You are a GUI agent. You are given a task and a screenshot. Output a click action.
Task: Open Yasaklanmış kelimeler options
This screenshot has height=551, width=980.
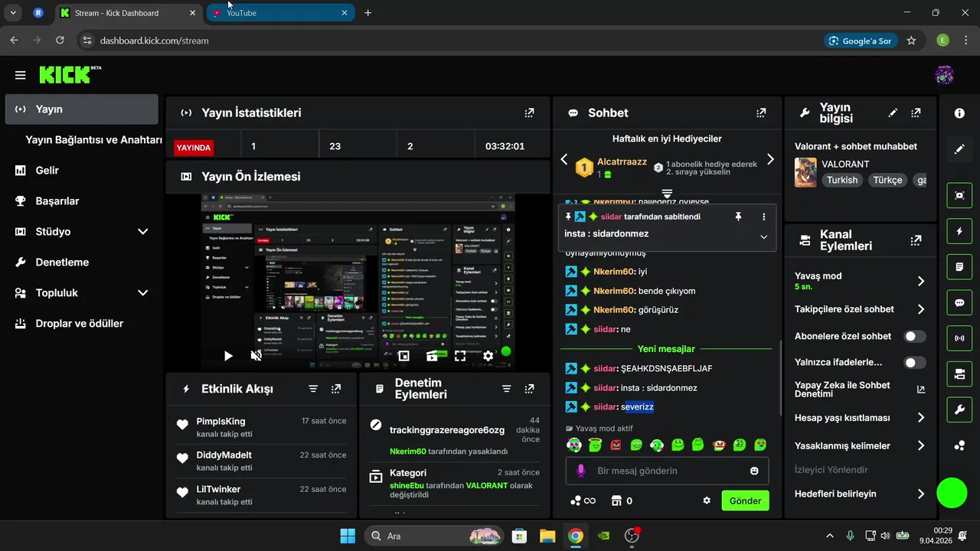tap(920, 445)
